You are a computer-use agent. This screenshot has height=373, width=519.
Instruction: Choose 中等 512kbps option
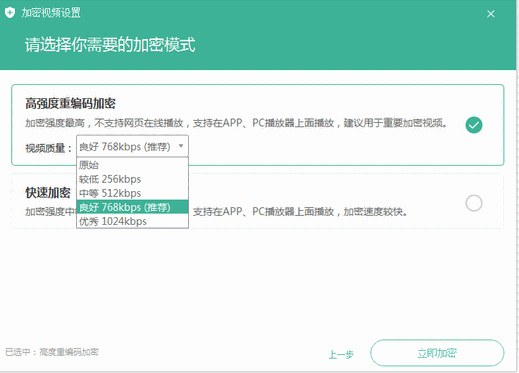tap(132, 193)
